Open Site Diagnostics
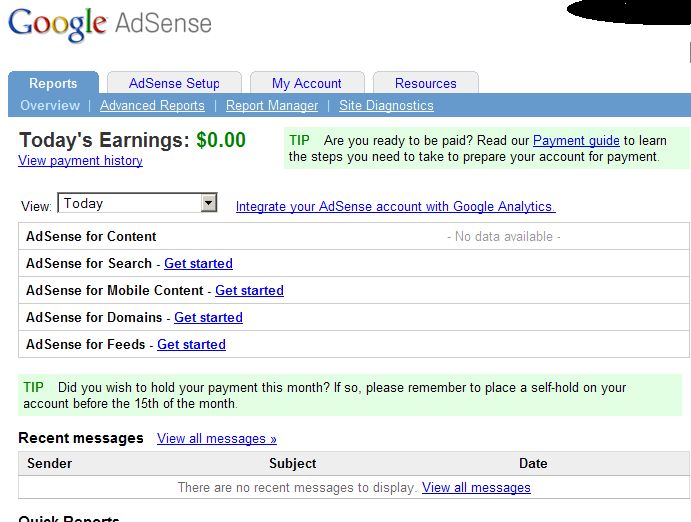The width and height of the screenshot is (691, 522). pos(386,105)
